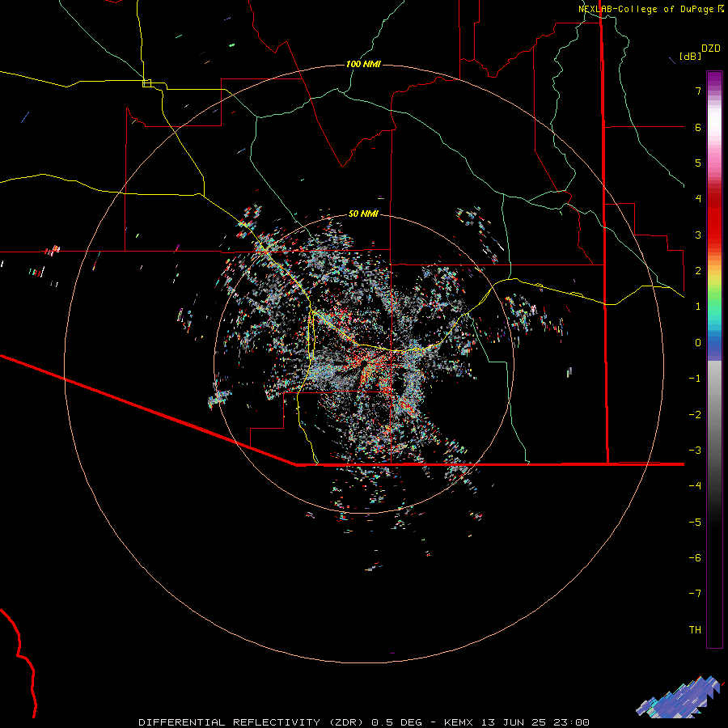Click the [dB] units label
Image resolution: width=728 pixels, height=728 pixels.
[690, 56]
